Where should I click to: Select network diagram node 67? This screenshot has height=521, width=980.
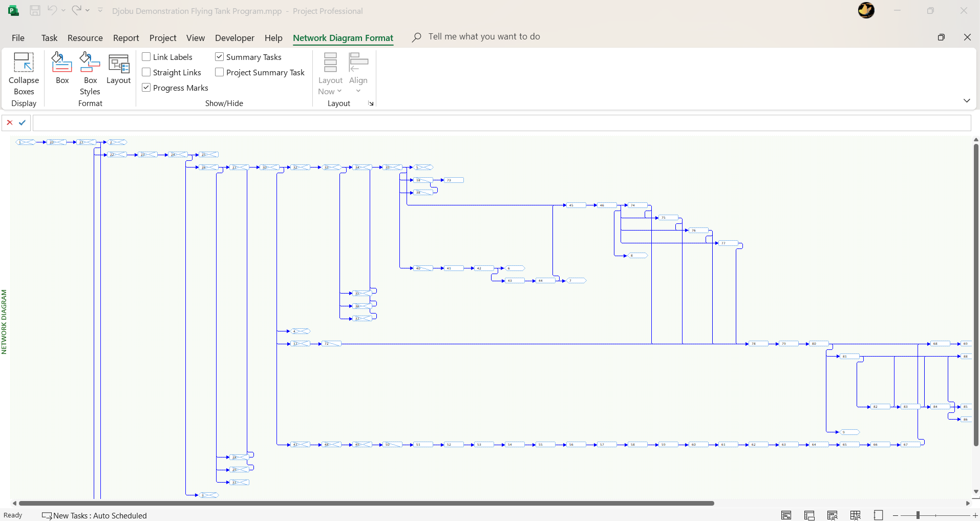[910, 445]
